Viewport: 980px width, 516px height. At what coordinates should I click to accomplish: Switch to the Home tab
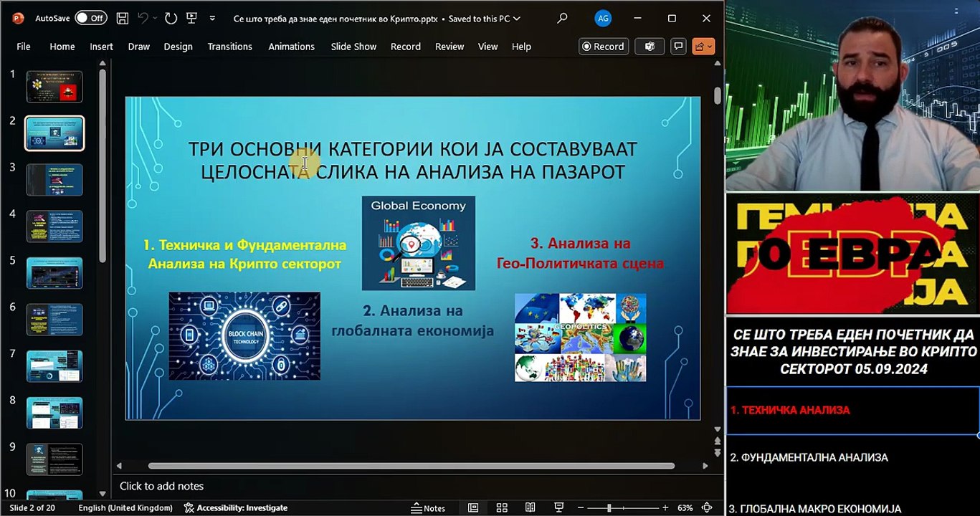[62, 47]
